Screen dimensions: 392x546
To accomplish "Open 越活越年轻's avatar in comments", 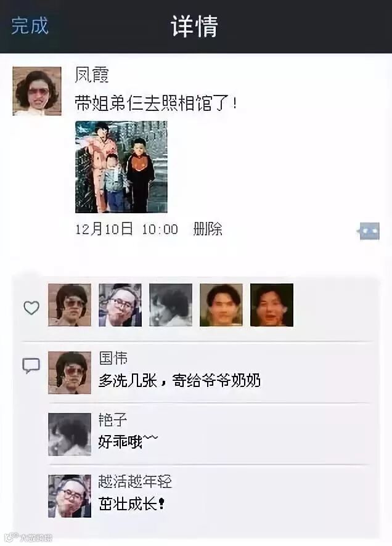I will pyautogui.click(x=70, y=496).
